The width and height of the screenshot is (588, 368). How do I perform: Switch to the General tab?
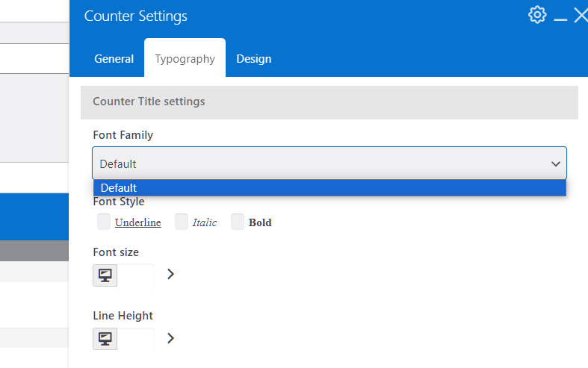[114, 59]
